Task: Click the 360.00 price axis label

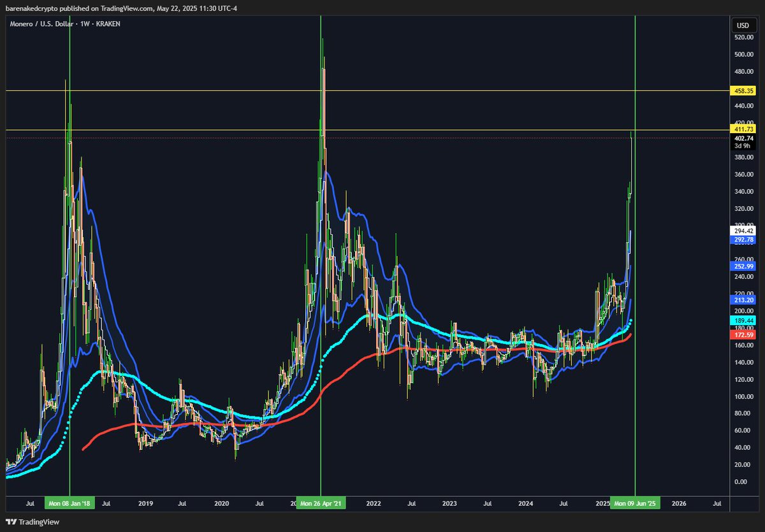Action: [x=744, y=175]
